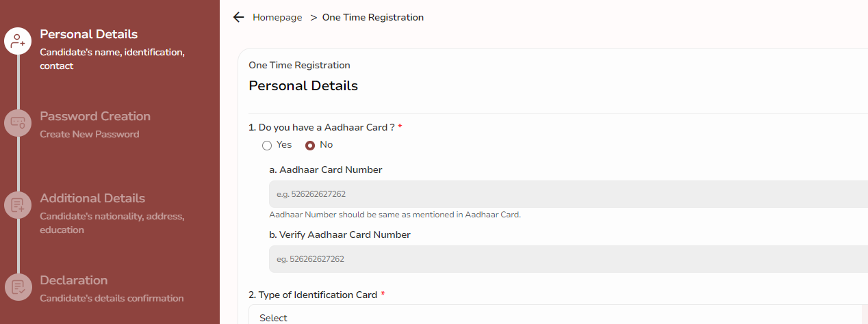Select the Additional Details step icon
The height and width of the screenshot is (324, 868).
tap(18, 205)
